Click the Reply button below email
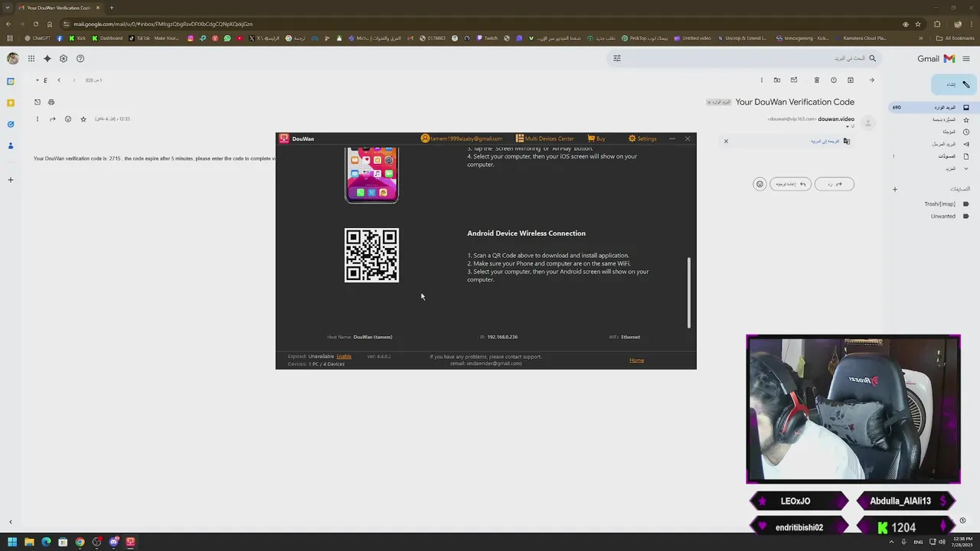The width and height of the screenshot is (980, 551). coord(835,184)
